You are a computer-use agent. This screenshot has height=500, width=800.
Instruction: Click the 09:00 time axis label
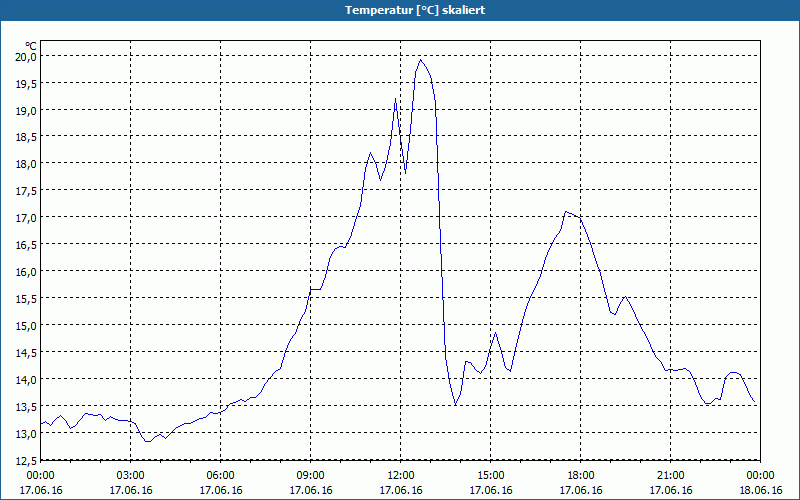pos(311,476)
